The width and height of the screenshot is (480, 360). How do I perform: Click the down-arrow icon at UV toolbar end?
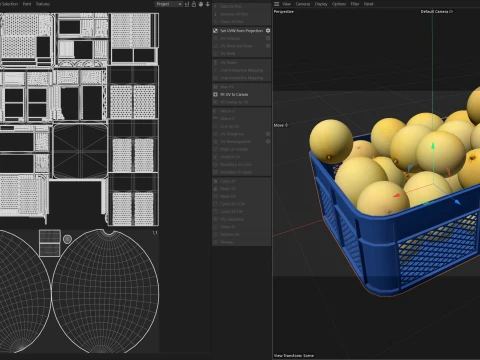pos(208,4)
